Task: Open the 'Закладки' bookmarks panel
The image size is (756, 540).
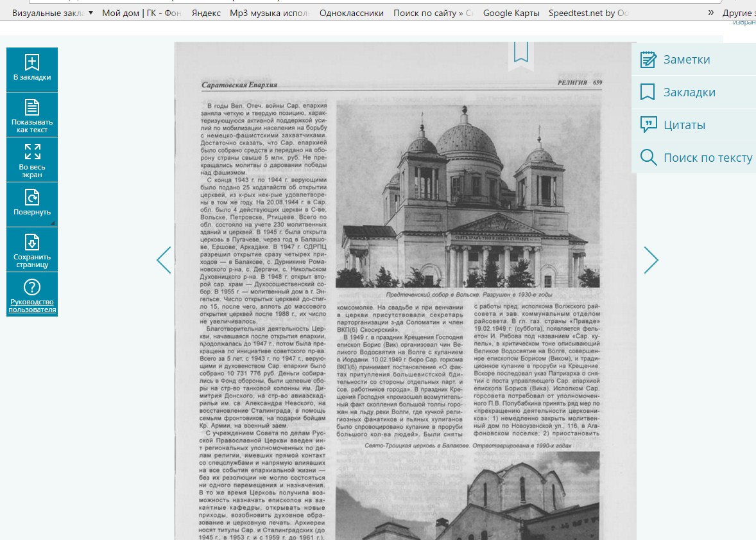Action: 689,92
